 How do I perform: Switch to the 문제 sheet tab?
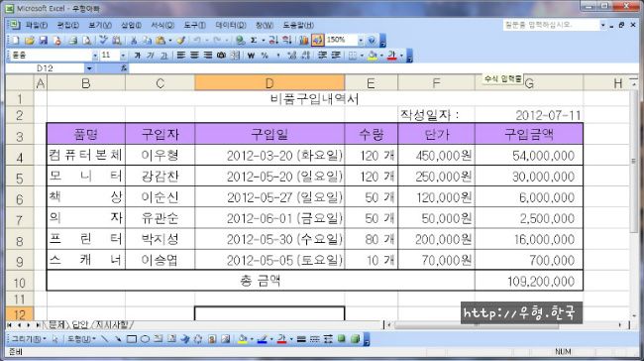pyautogui.click(x=56, y=325)
